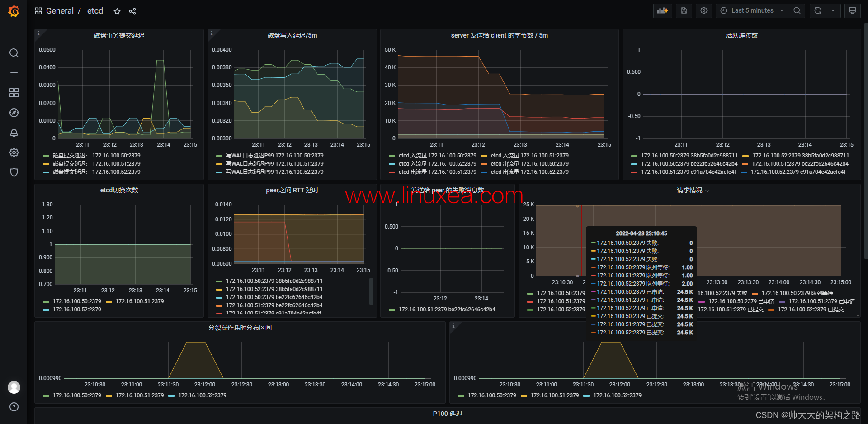The height and width of the screenshot is (424, 868).
Task: Open the General folder breadcrumb
Action: tap(60, 11)
